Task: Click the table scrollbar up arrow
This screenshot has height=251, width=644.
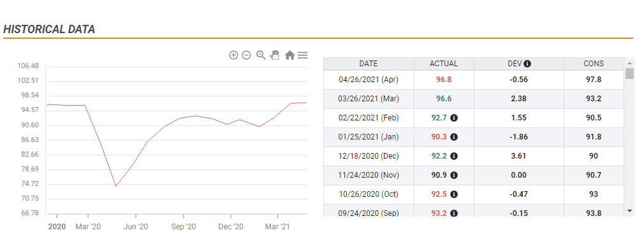Action: 629,63
